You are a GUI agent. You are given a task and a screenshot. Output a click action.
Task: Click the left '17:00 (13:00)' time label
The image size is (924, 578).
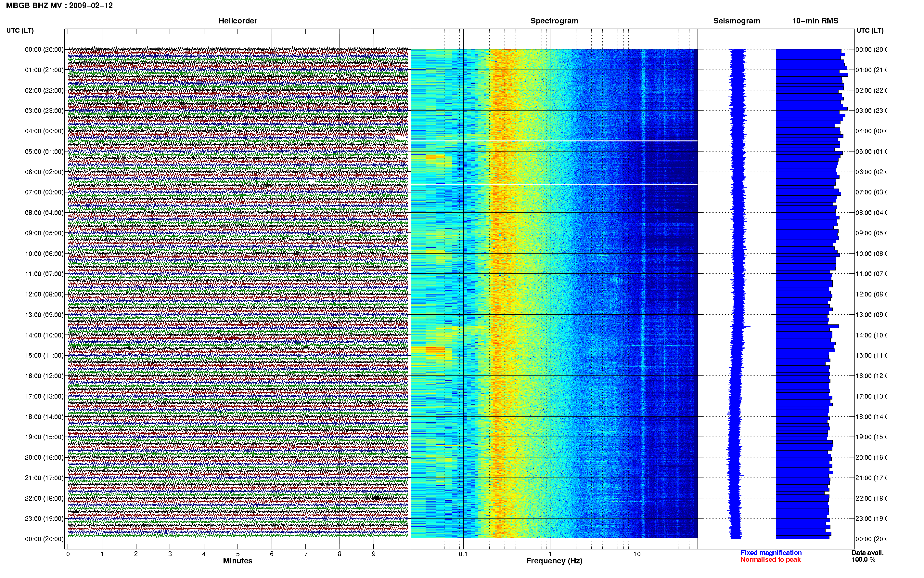tap(44, 396)
